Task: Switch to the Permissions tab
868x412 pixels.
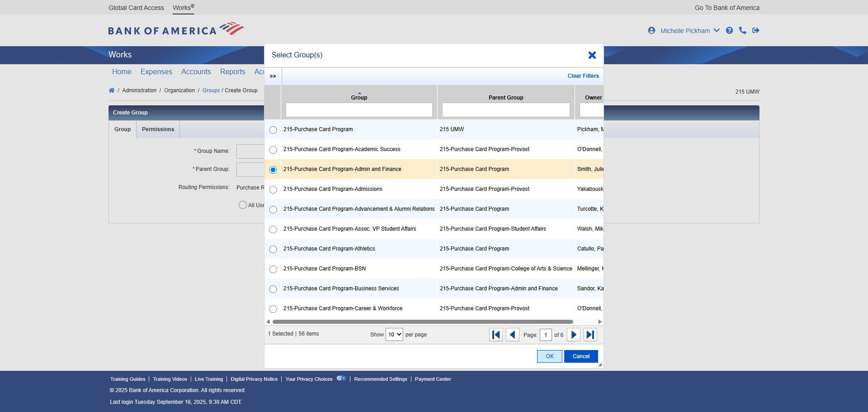Action: point(157,129)
